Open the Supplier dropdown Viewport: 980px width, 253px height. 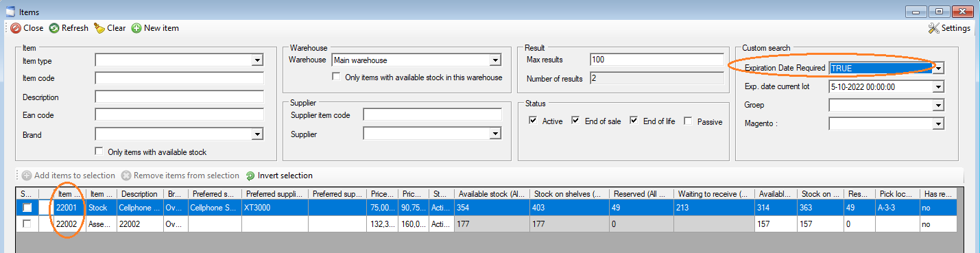coord(494,134)
